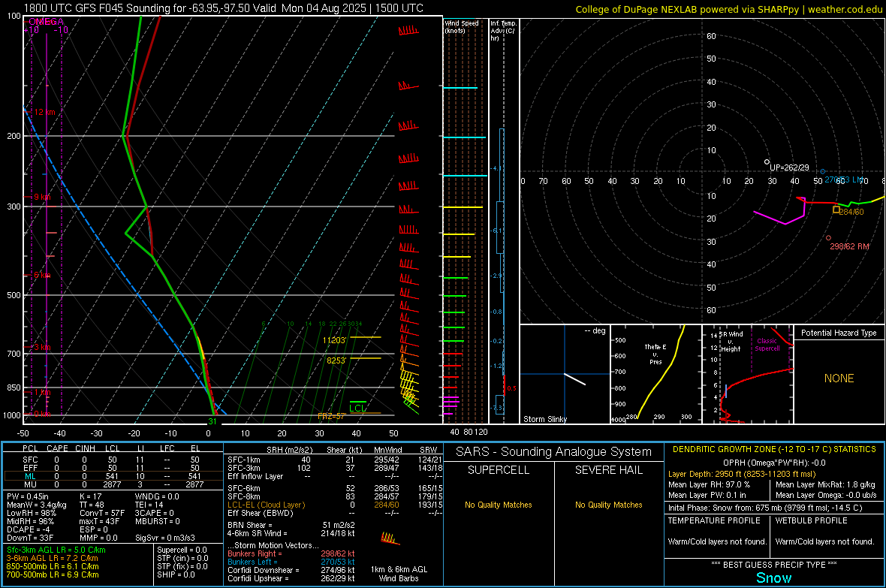Viewport: 886px width, 588px height.
Task: Click the Wind Speed (knots) panel header
Action: 462,26
